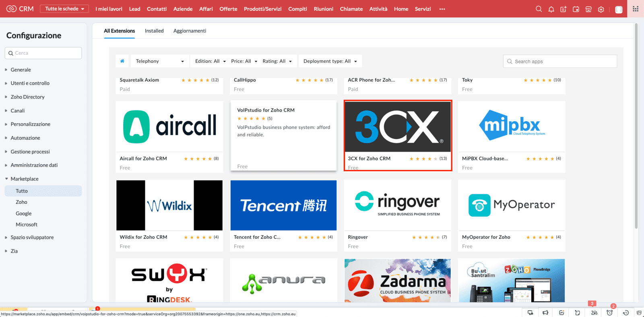Open the Zoho apps grid launcher
Viewport: 644px width, 317px height.
pyautogui.click(x=636, y=9)
